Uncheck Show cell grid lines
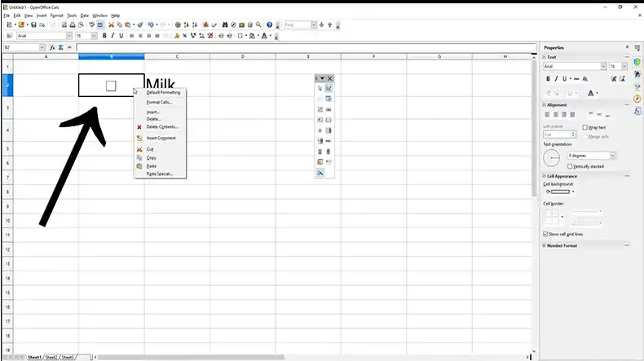644x361 pixels. 545,234
